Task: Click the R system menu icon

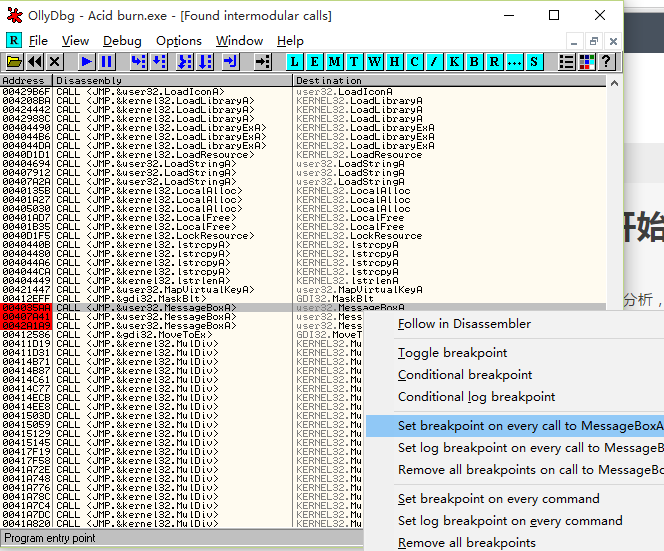Action: point(14,41)
